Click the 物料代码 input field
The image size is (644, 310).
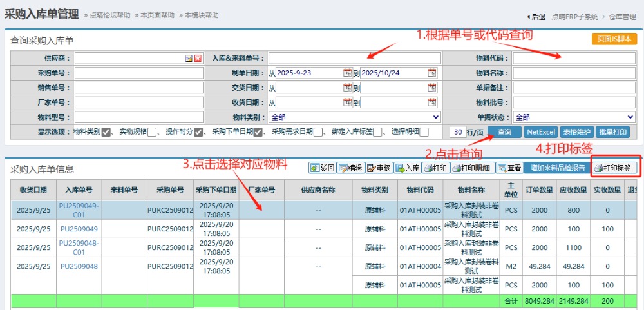[574, 58]
